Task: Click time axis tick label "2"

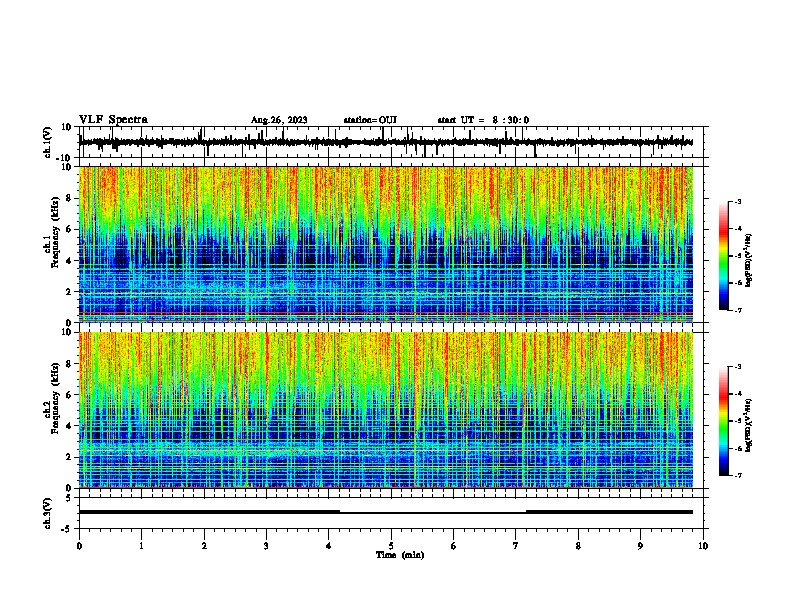Action: (x=204, y=546)
